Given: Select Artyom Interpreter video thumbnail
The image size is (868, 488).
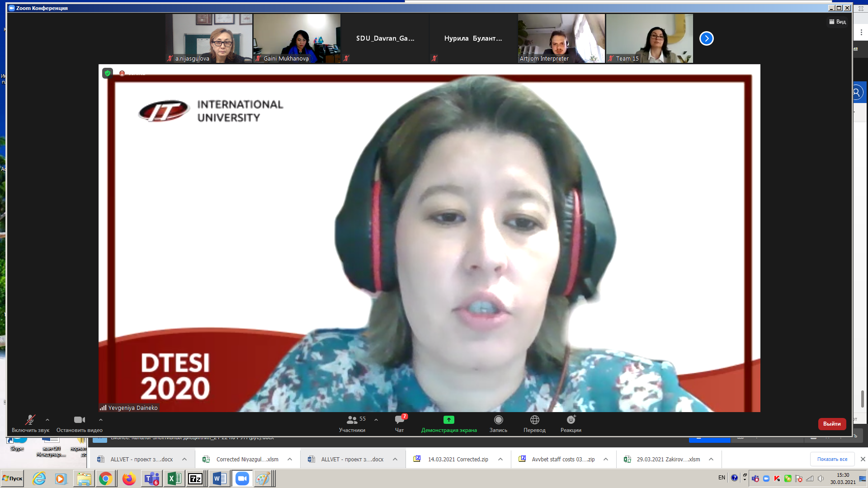Looking at the screenshot, I should click(561, 38).
